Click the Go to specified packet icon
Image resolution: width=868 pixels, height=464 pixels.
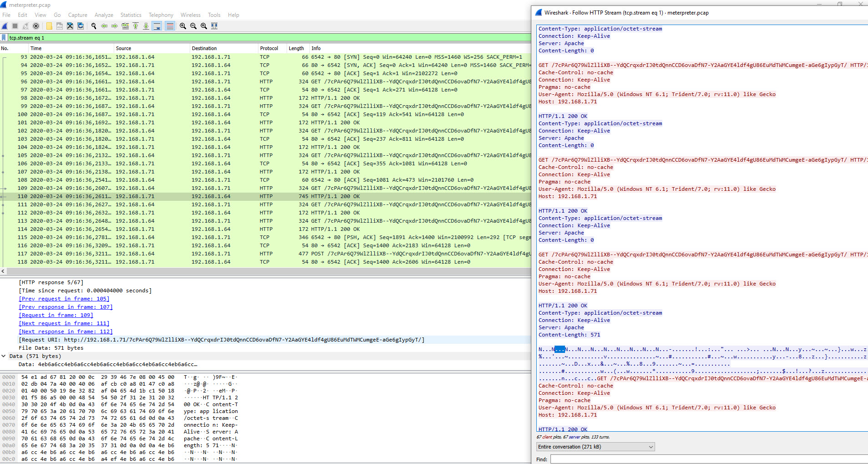(x=125, y=26)
